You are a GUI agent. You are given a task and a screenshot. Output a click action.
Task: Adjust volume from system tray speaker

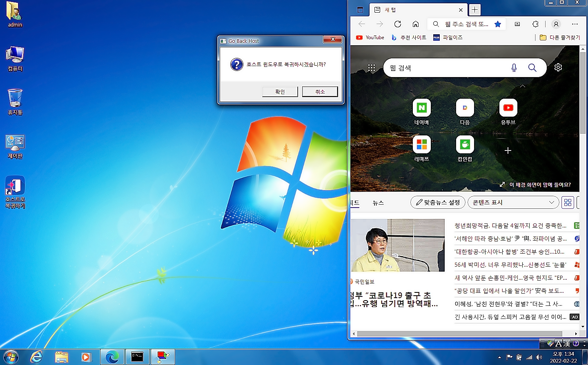point(539,357)
